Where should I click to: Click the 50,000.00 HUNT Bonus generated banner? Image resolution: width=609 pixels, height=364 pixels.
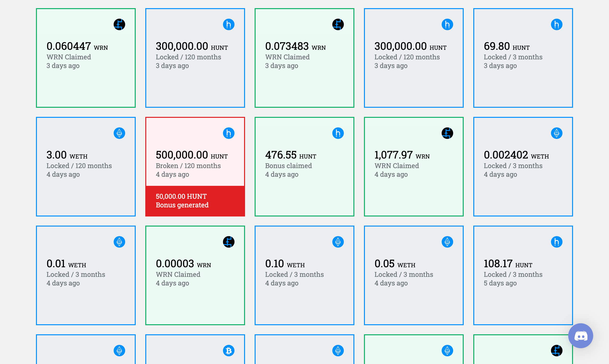[x=195, y=201]
